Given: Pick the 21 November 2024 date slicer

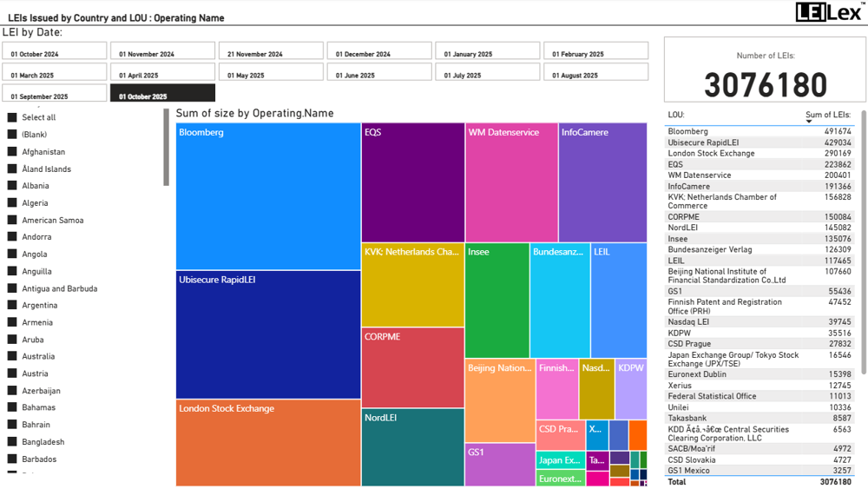Looking at the screenshot, I should pyautogui.click(x=270, y=51).
